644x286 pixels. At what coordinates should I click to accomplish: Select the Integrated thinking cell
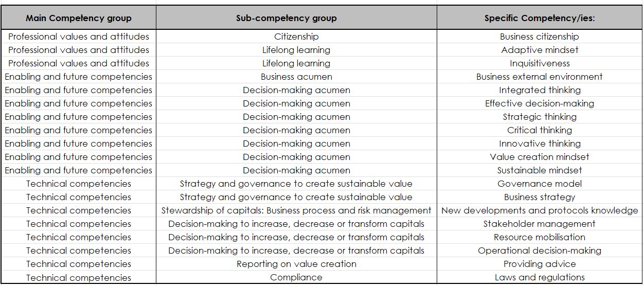(539, 90)
